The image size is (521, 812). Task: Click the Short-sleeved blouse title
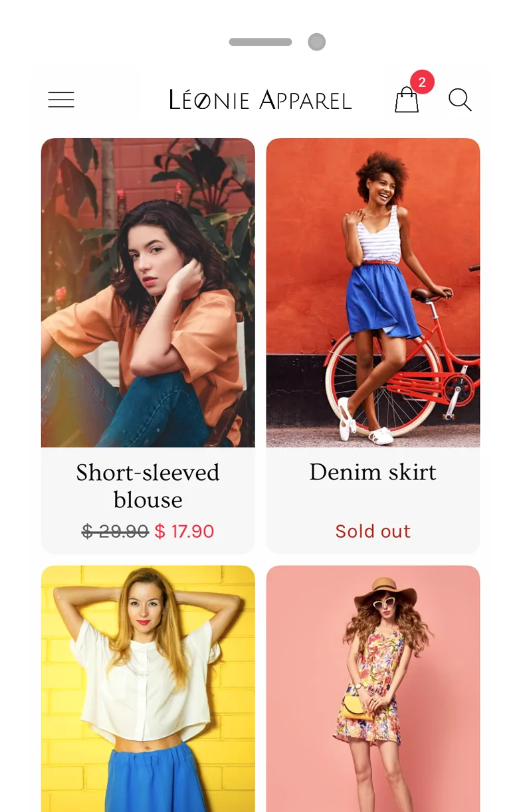pos(148,485)
